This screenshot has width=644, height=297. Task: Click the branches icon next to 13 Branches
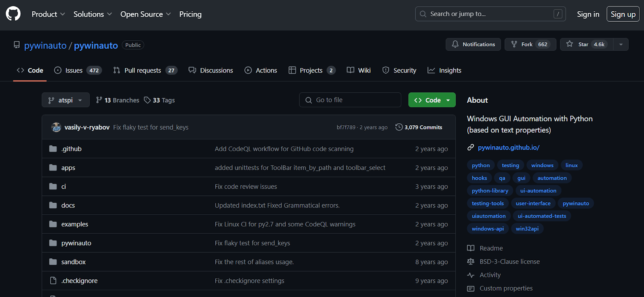[99, 100]
